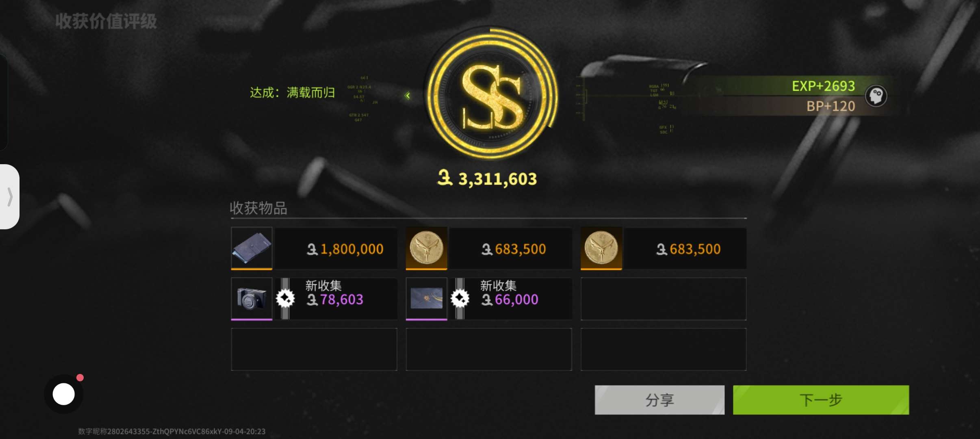Image resolution: width=980 pixels, height=439 pixels.
Task: Expand the left side panel arrow
Action: [x=9, y=197]
